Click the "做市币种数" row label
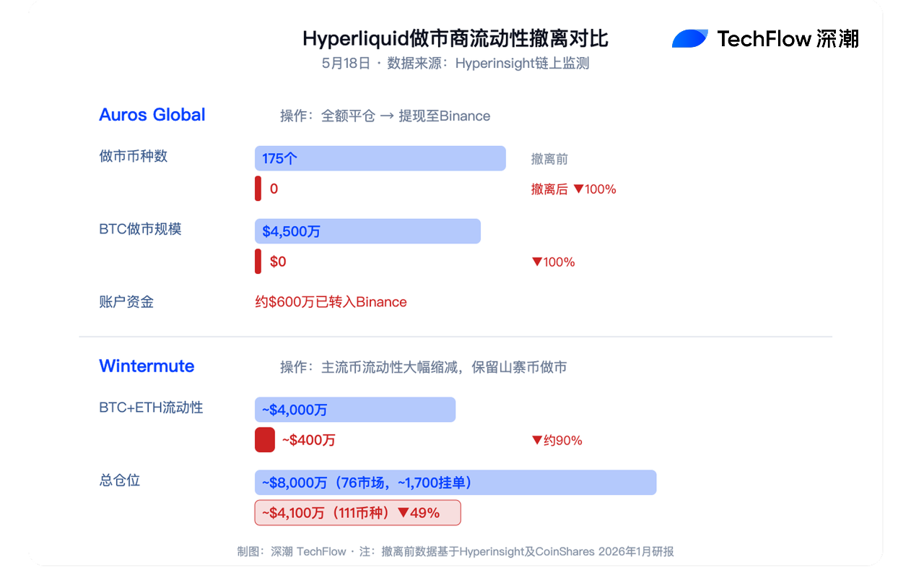 (134, 156)
